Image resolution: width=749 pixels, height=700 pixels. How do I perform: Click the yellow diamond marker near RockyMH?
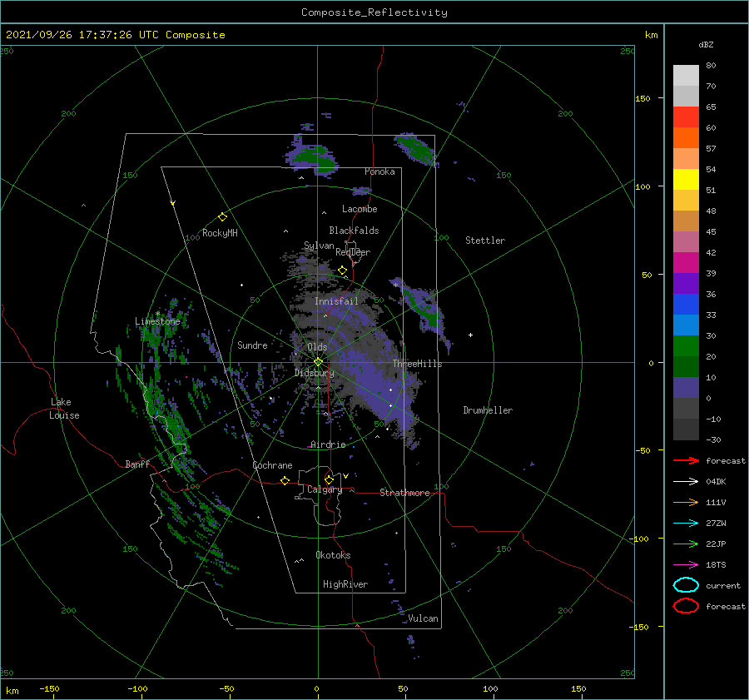pos(222,217)
